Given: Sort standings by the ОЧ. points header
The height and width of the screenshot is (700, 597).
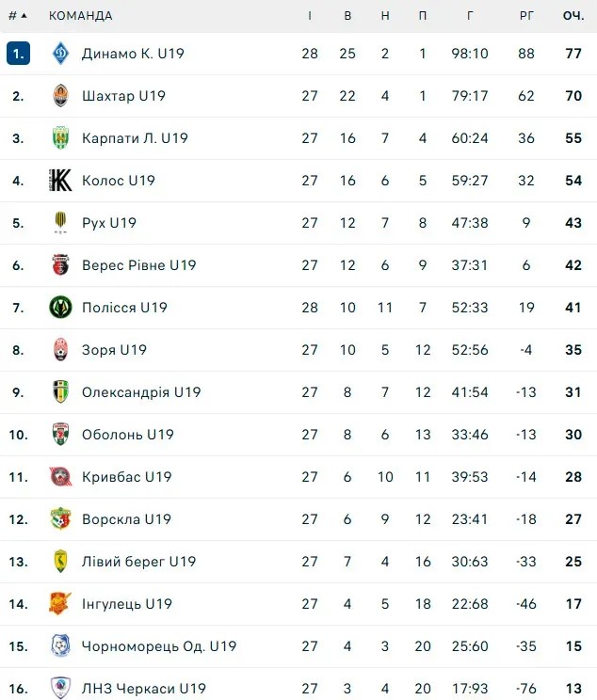Looking at the screenshot, I should (573, 16).
